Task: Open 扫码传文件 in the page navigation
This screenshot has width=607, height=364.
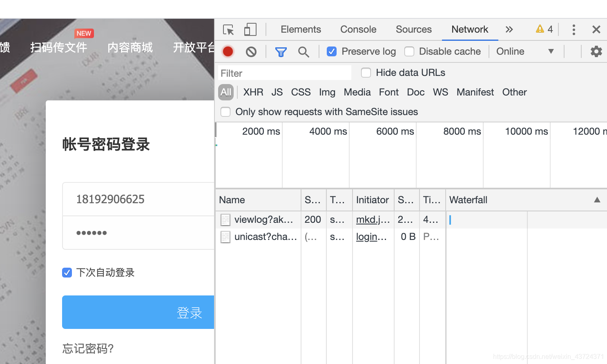Action: 59,47
